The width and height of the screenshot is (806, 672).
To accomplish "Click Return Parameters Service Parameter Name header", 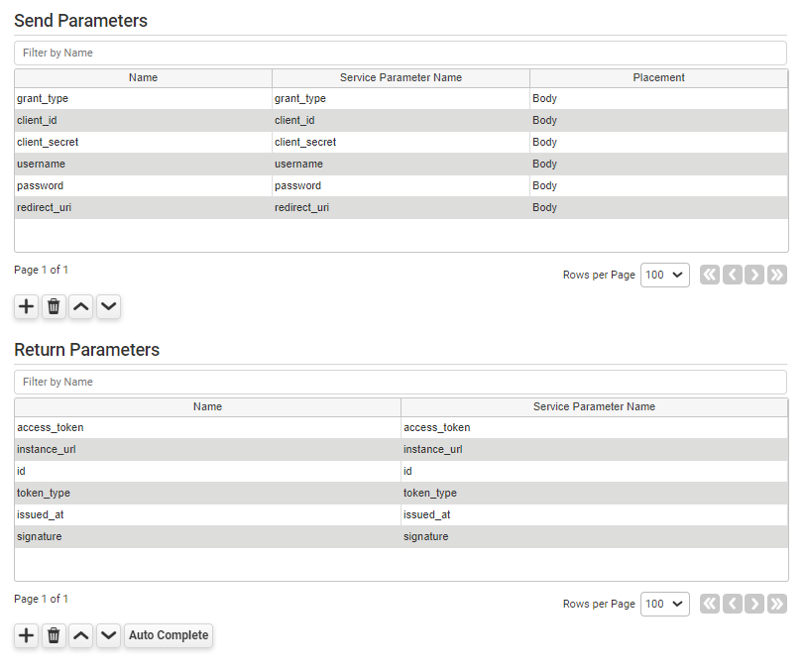I will click(594, 407).
